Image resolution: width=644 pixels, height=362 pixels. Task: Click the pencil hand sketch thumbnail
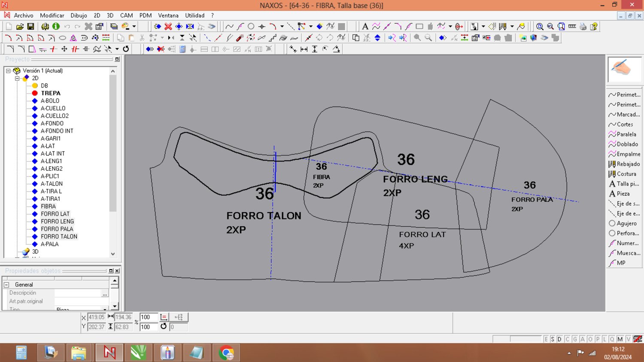624,69
